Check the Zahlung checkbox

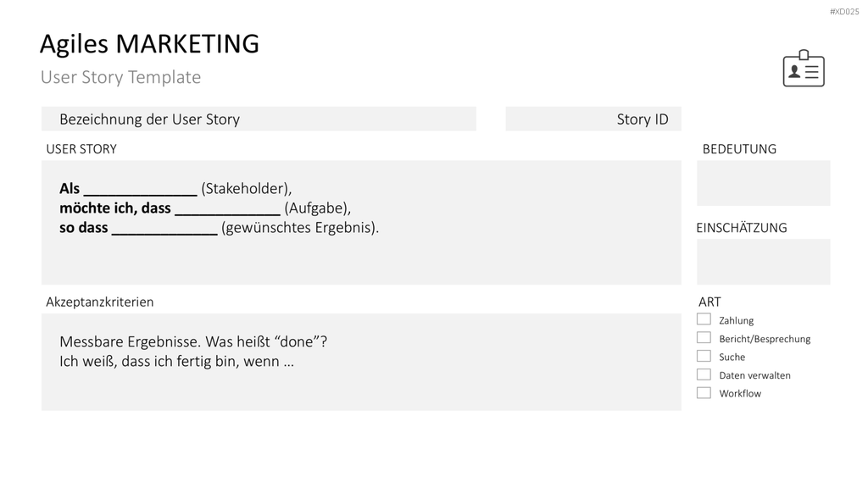point(704,319)
